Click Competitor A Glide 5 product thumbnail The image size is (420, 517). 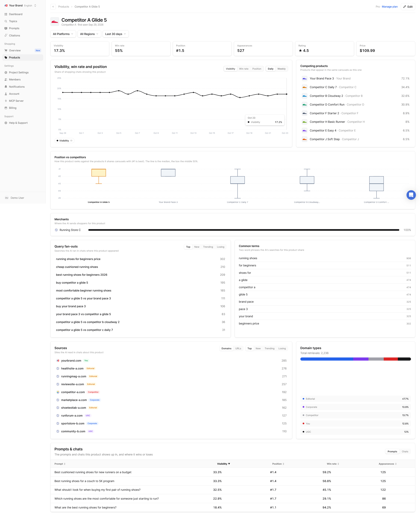55,22
